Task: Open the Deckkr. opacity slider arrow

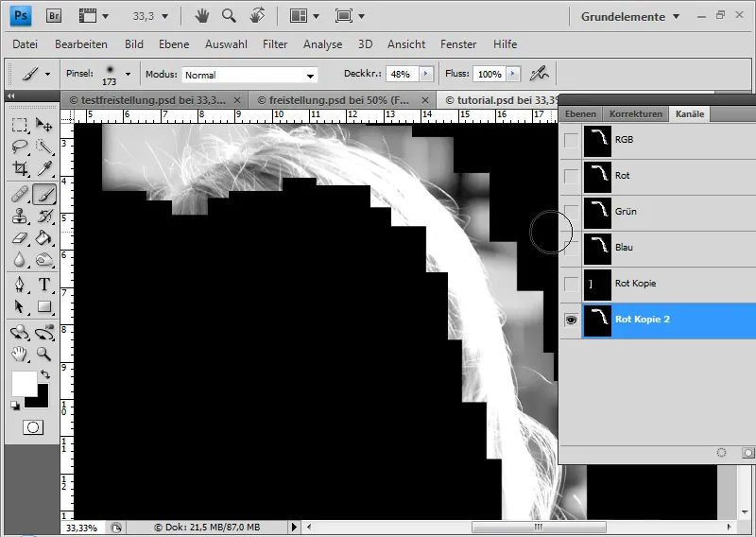Action: click(426, 74)
